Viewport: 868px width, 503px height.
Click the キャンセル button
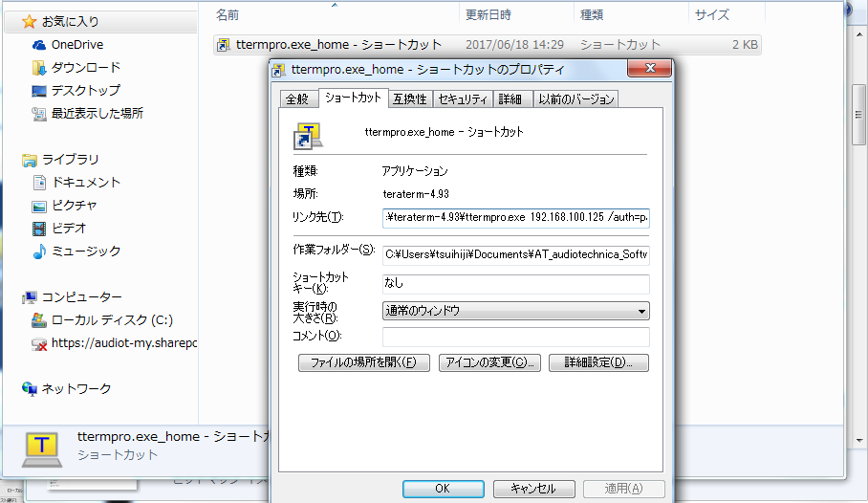[x=533, y=489]
